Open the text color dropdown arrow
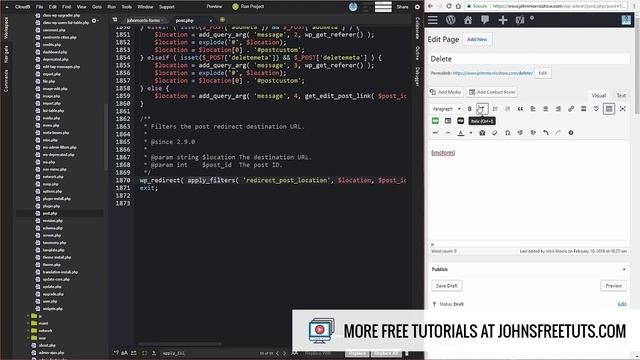This screenshot has width=640, height=360. [x=470, y=133]
